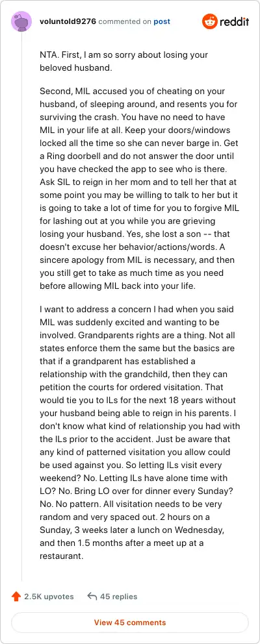Click the purple user avatar icon
This screenshot has height=644, width=260.
(21, 21)
